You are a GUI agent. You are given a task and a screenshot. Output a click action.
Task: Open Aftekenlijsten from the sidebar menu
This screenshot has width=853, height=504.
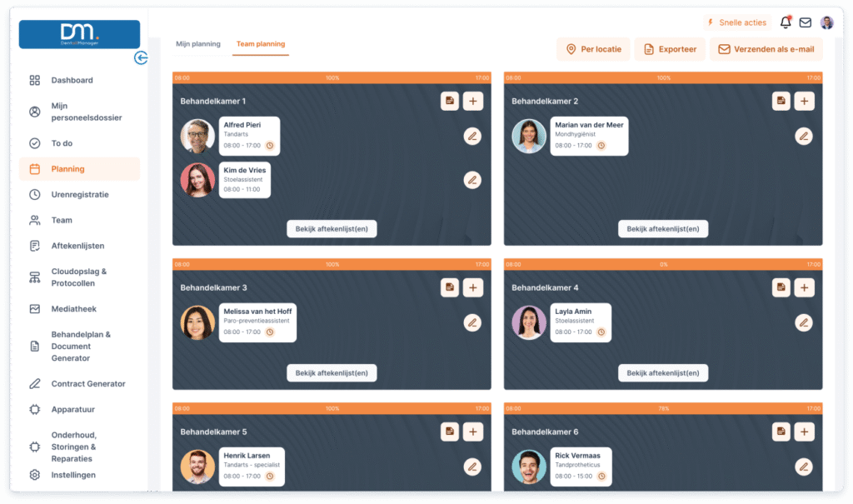(77, 246)
